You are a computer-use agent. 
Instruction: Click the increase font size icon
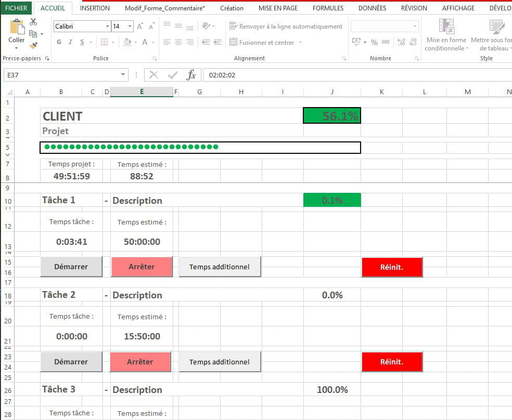[140, 26]
